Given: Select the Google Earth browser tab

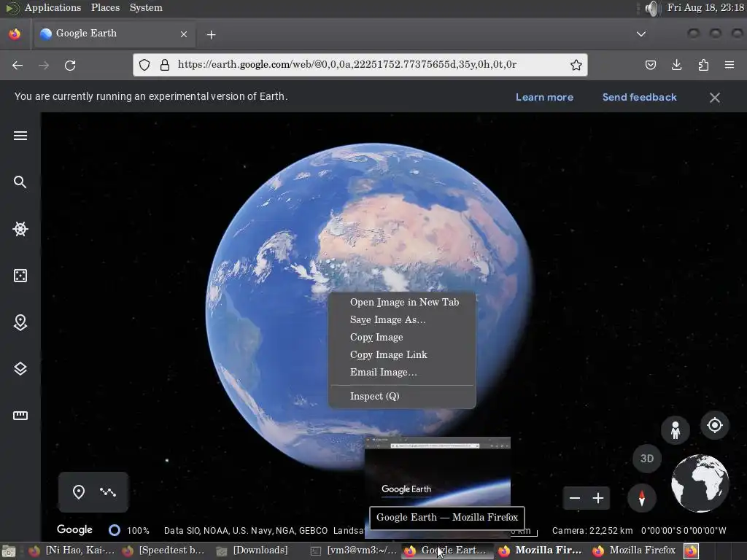Looking at the screenshot, I should point(113,34).
